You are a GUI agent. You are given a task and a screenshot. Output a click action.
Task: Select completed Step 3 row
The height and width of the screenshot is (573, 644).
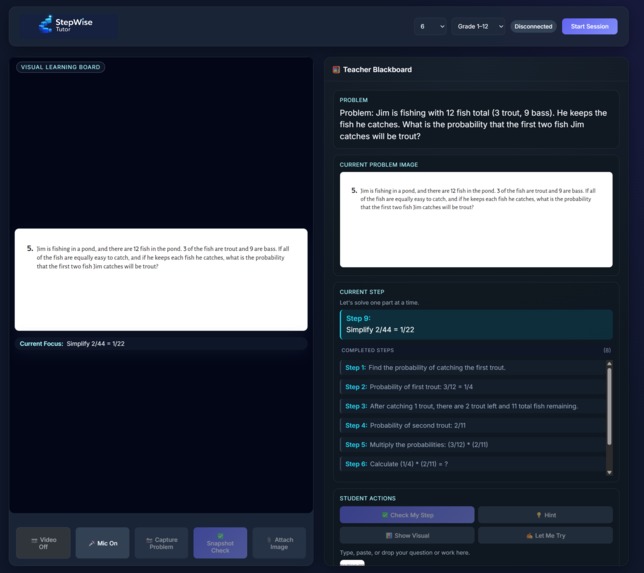(472, 406)
